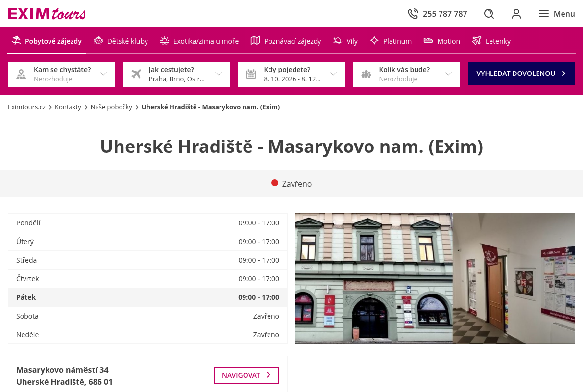Click the Navigovat button

(246, 375)
